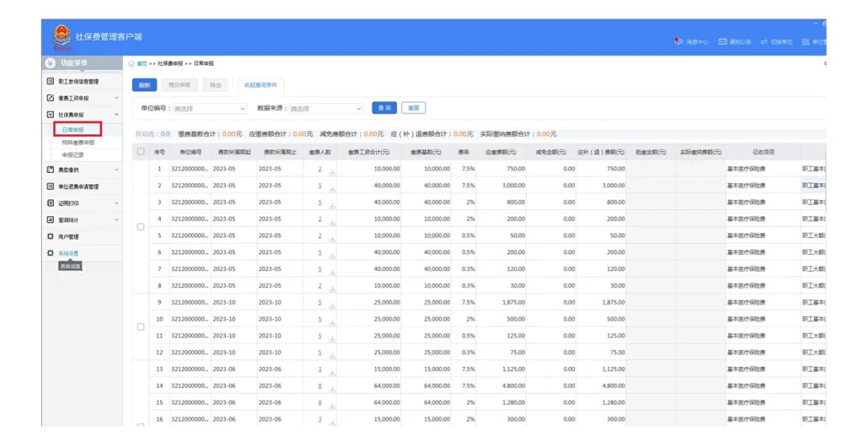The width and height of the screenshot is (868, 448).
Task: Click the download icon in row 11
Action: (x=332, y=339)
